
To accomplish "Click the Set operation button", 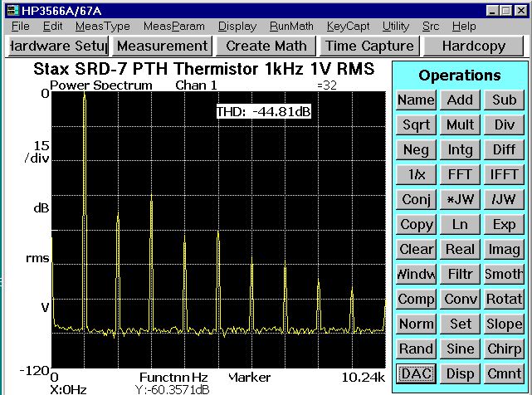I will pos(460,324).
